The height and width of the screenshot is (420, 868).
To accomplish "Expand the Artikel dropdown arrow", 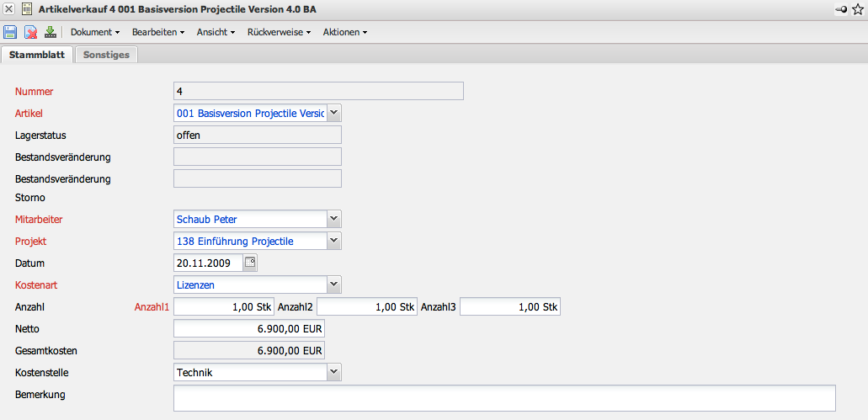I will coord(333,112).
